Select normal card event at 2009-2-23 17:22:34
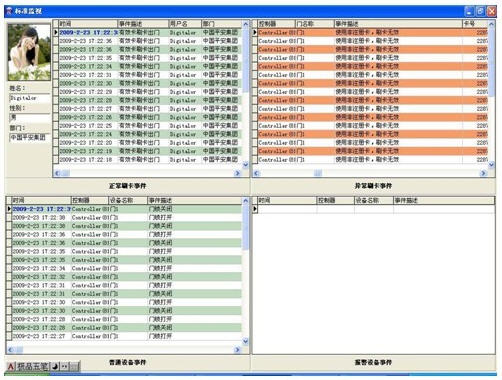 [x=151, y=66]
